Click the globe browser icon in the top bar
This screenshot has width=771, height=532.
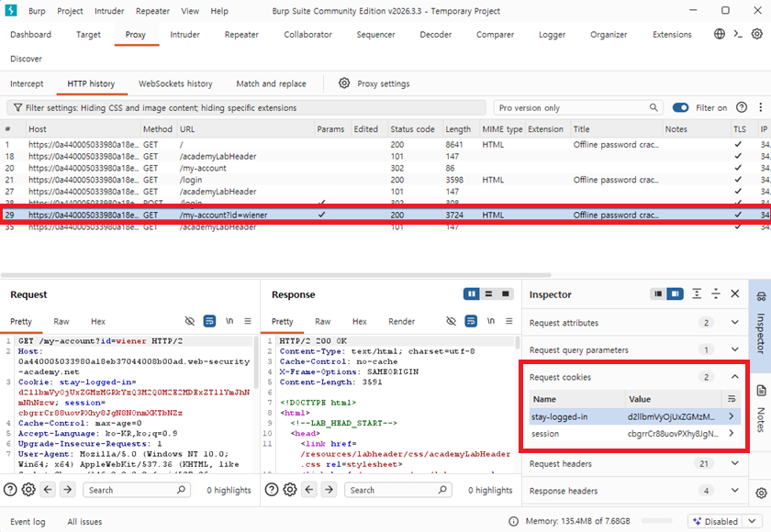(720, 34)
